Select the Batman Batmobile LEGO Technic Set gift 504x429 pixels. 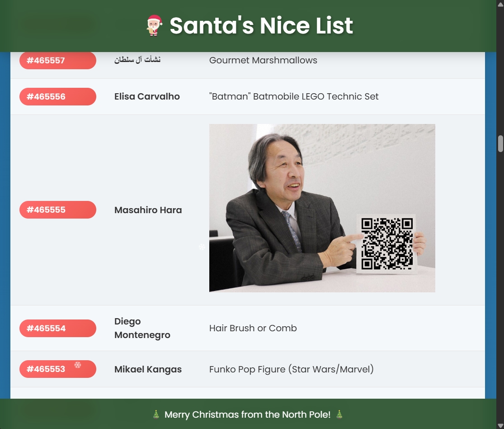(294, 97)
